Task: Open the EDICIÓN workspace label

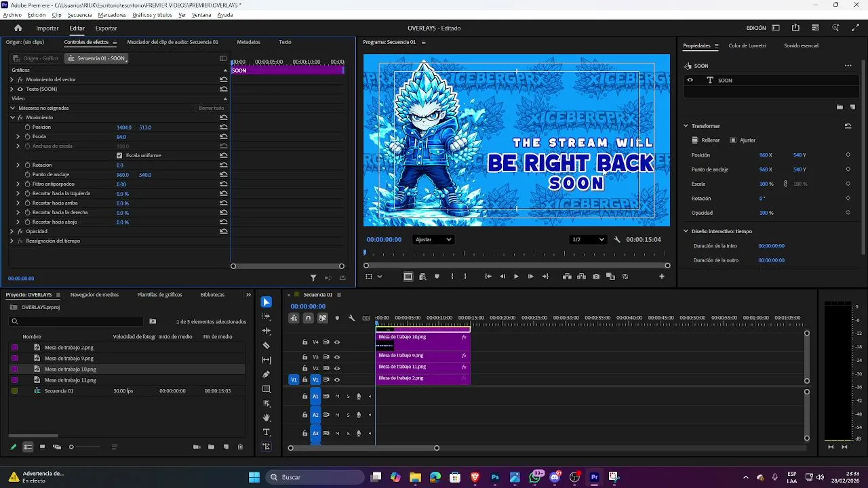Action: (756, 28)
